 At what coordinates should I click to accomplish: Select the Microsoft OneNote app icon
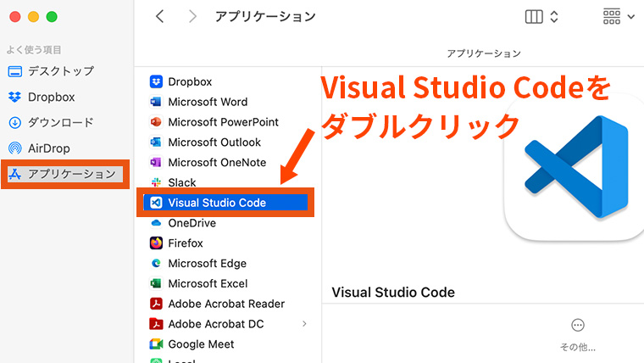pyautogui.click(x=156, y=163)
